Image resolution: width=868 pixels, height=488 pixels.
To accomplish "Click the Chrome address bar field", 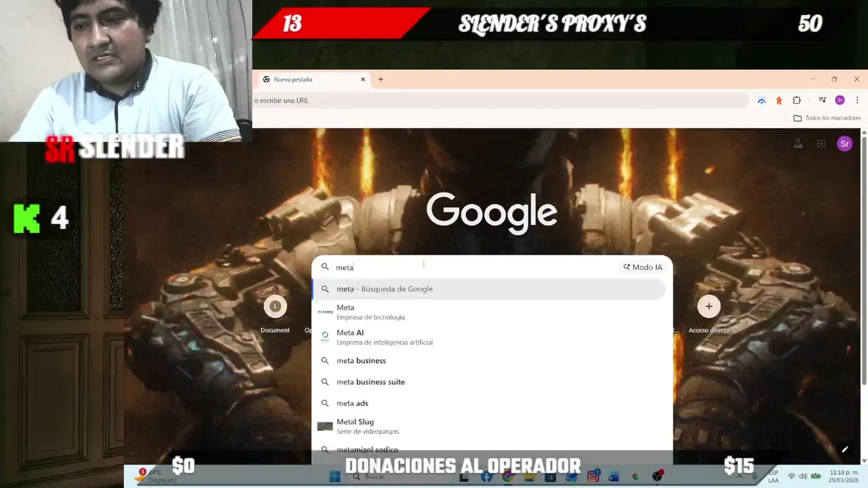I will (500, 100).
